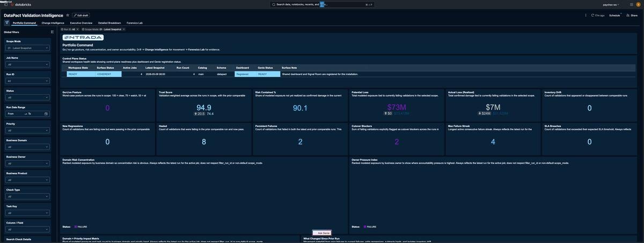Expand the Job Name filter dropdown
644x243 pixels.
(x=28, y=65)
